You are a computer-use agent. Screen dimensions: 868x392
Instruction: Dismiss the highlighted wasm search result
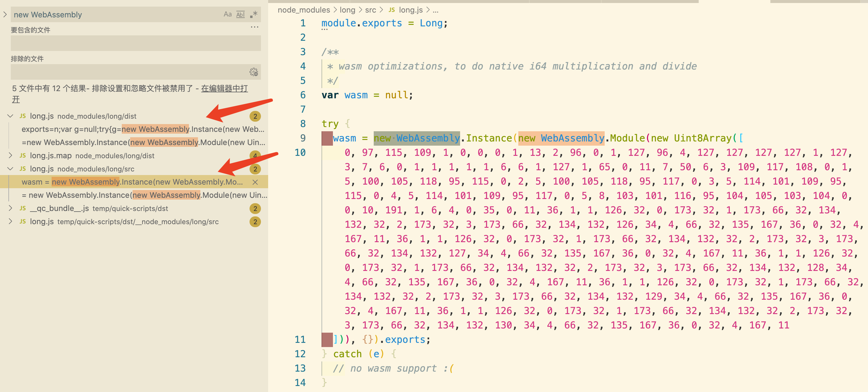click(255, 182)
